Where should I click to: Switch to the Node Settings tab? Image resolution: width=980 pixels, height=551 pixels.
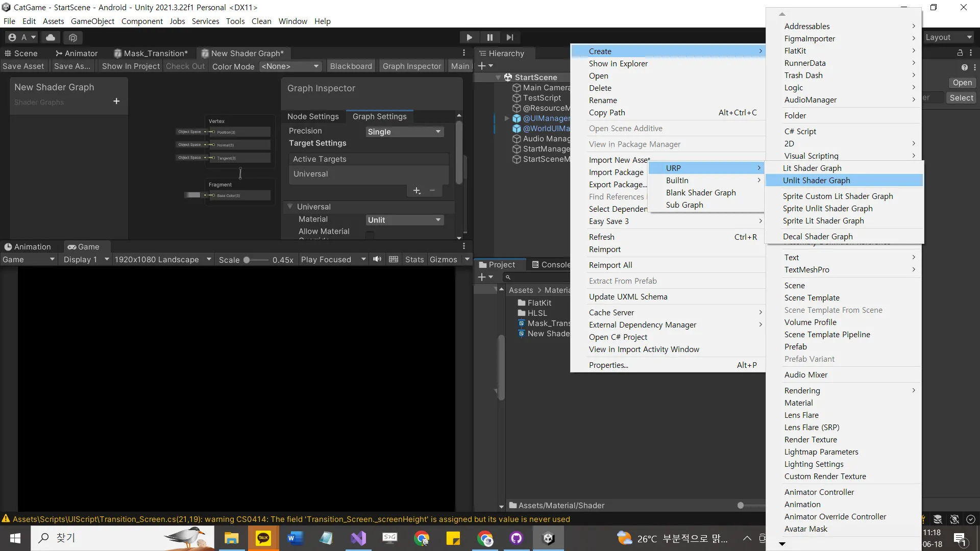click(313, 116)
